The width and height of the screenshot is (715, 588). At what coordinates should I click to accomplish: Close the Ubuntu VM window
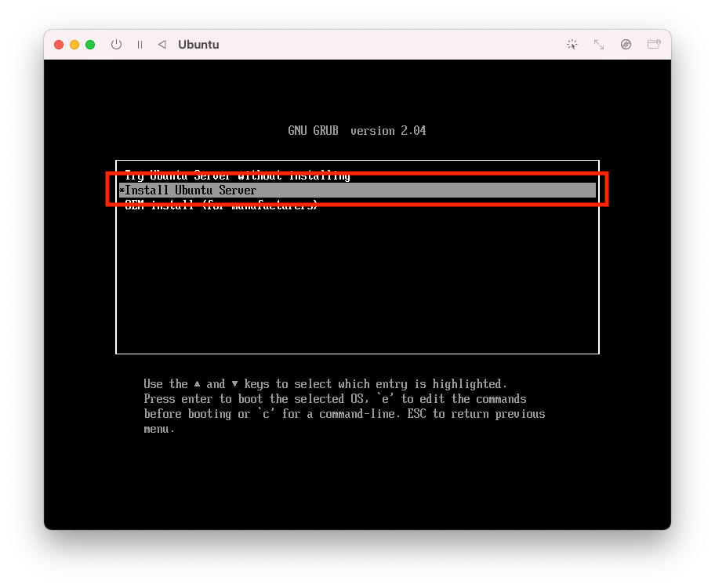(x=59, y=44)
